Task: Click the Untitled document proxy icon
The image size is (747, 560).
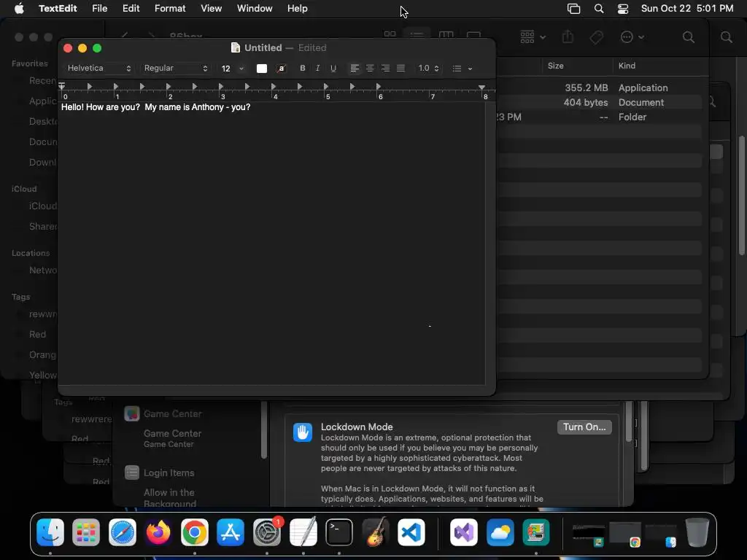Action: pos(236,47)
